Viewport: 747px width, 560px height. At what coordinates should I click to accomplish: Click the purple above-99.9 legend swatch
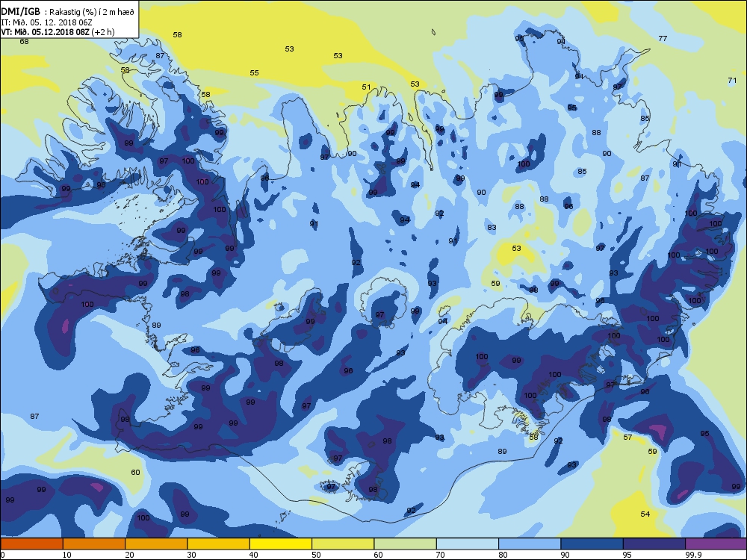[716, 544]
